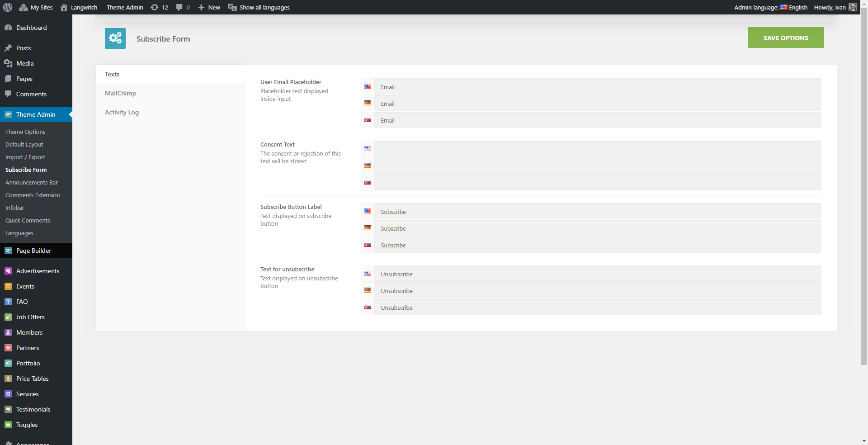Open Default Layout submenu item
Screen dimensions: 868x445
[24, 144]
